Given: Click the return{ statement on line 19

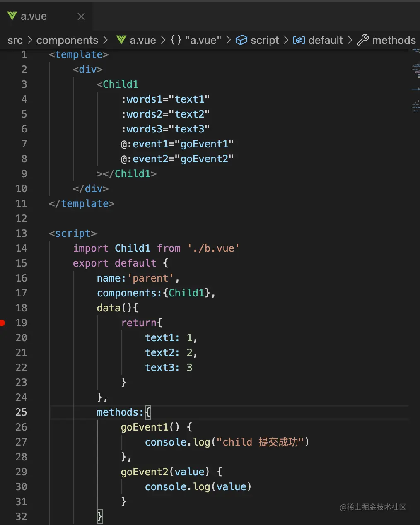Looking at the screenshot, I should pos(142,323).
